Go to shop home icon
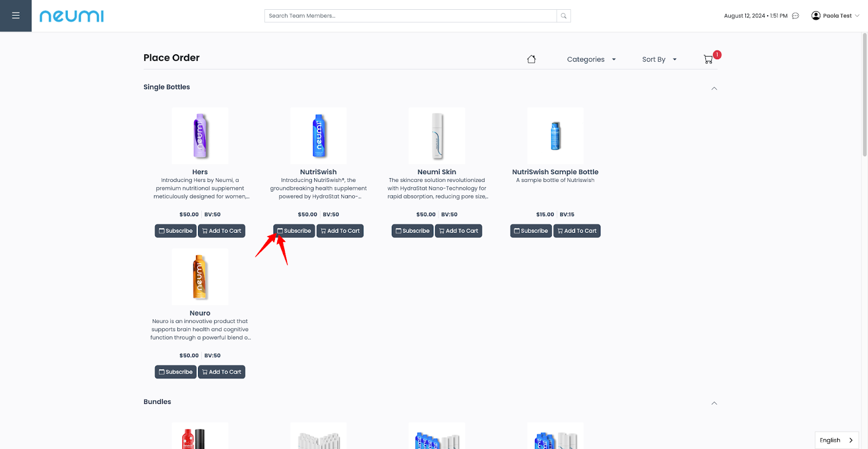868x449 pixels. pyautogui.click(x=531, y=59)
